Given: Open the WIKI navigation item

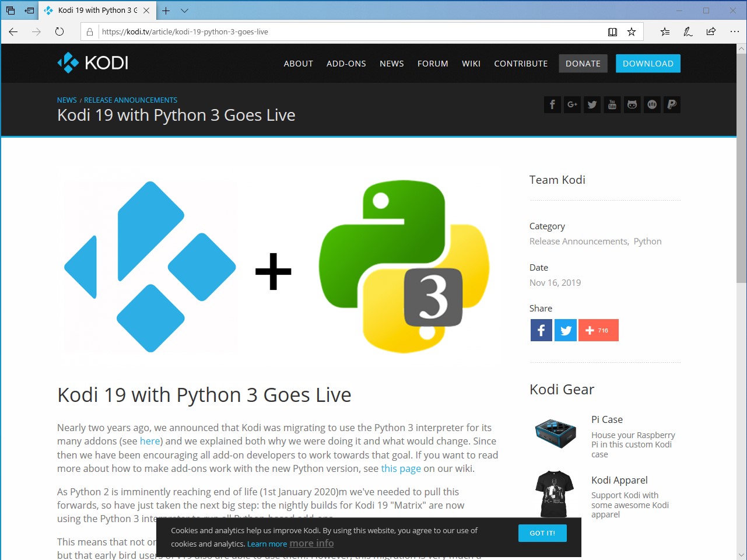Looking at the screenshot, I should (x=471, y=64).
